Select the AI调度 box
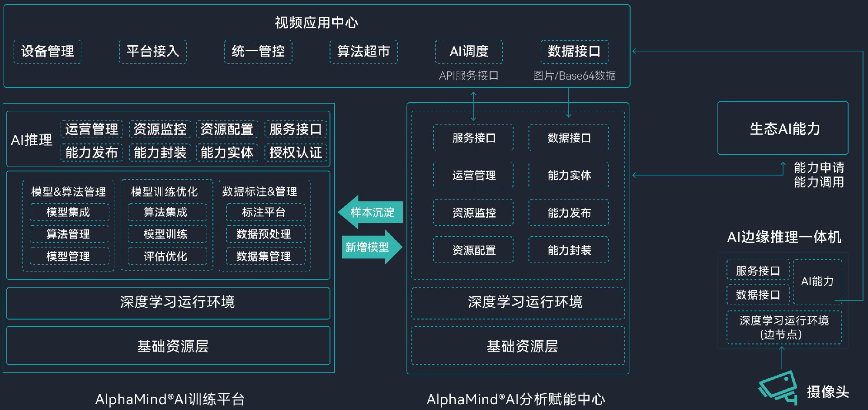This screenshot has width=868, height=410. point(469,52)
